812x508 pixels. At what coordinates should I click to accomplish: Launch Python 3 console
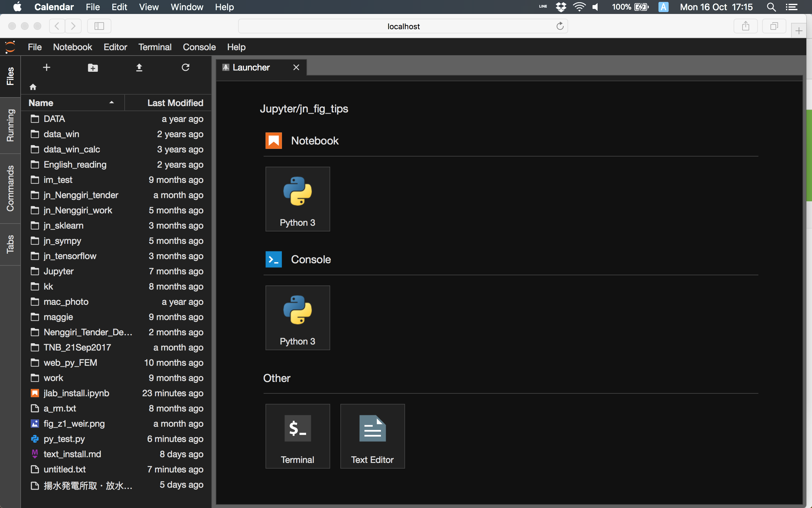point(298,317)
